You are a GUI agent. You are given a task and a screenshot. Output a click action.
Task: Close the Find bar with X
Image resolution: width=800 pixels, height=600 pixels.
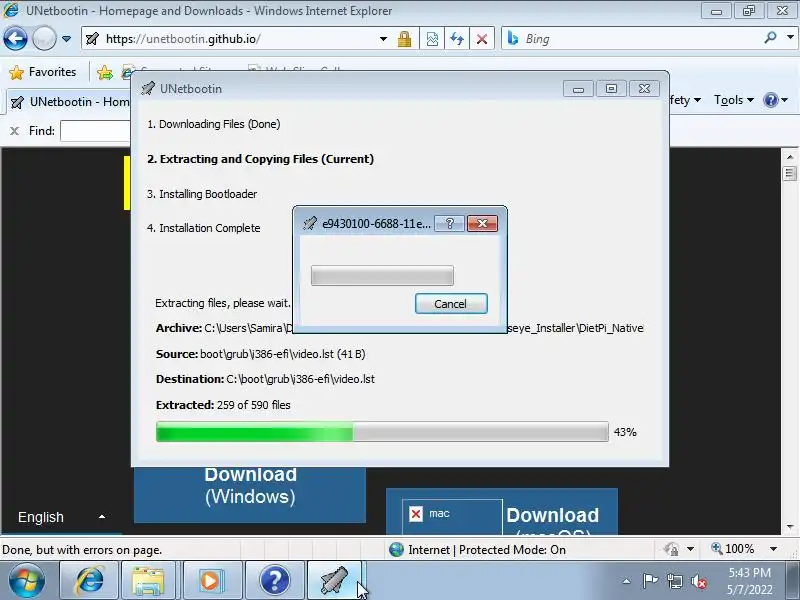pyautogui.click(x=14, y=131)
